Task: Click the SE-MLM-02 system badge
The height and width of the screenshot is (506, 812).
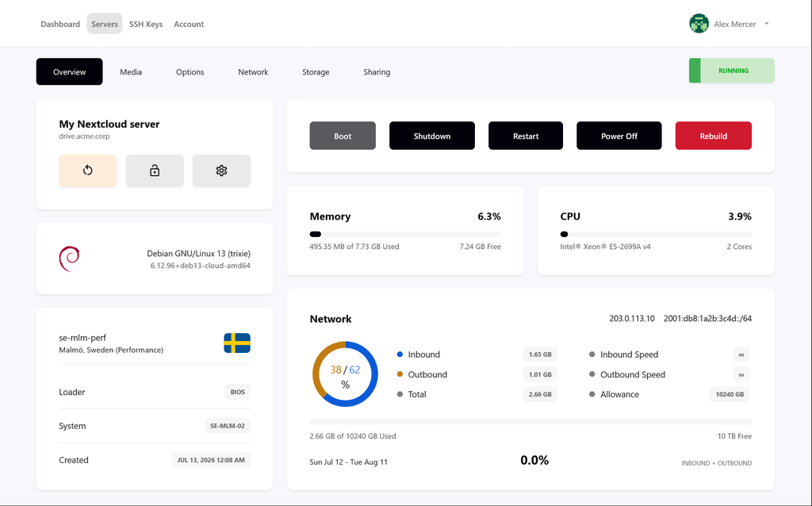Action: [x=228, y=426]
